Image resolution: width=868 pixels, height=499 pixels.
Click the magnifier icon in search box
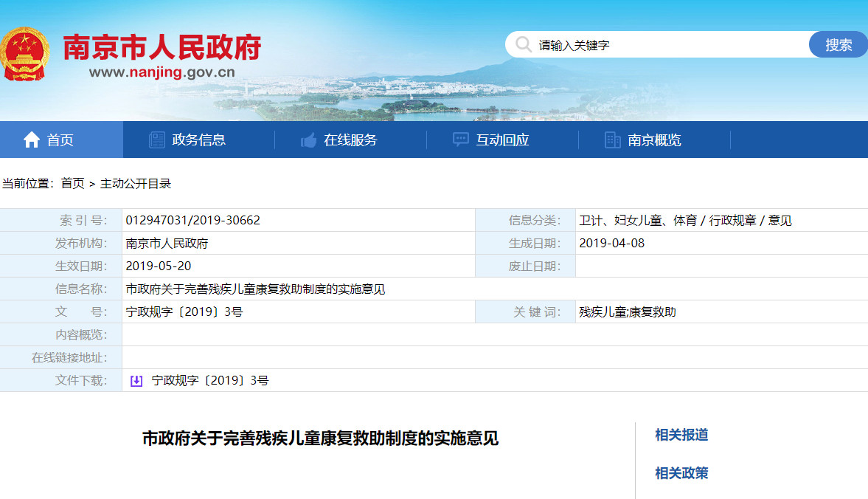[x=523, y=45]
